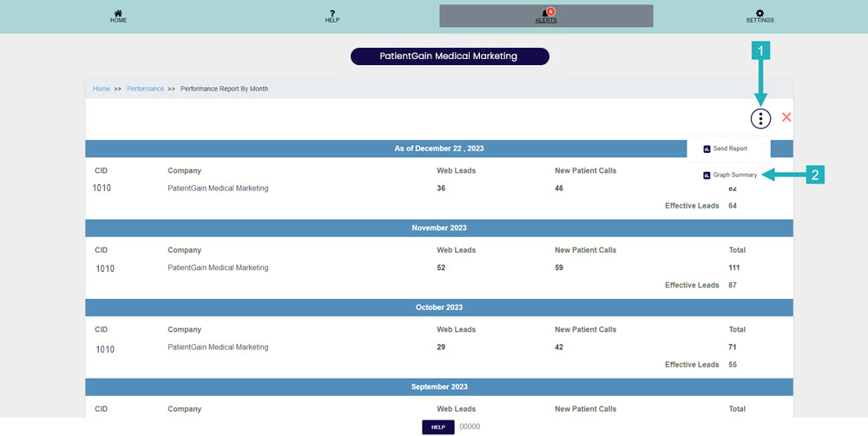
Task: Click CID 1010 in the October row
Action: coord(105,349)
